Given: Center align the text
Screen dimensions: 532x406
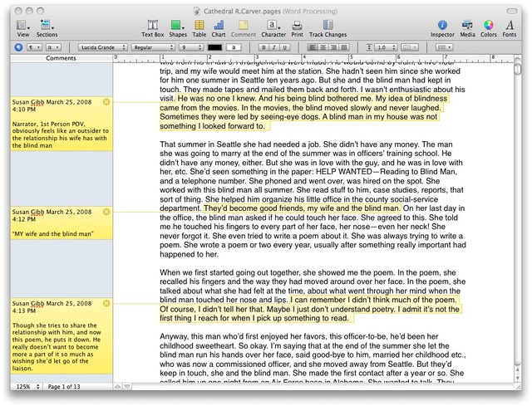Looking at the screenshot, I should (323, 47).
